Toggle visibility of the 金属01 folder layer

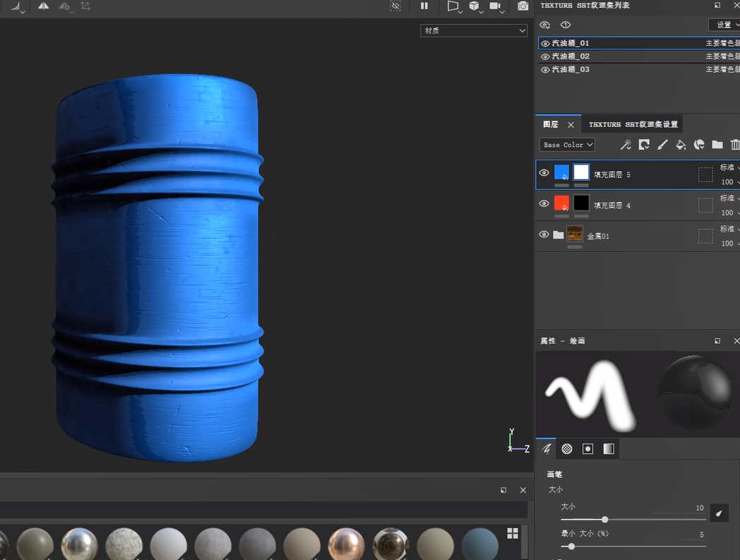point(544,234)
